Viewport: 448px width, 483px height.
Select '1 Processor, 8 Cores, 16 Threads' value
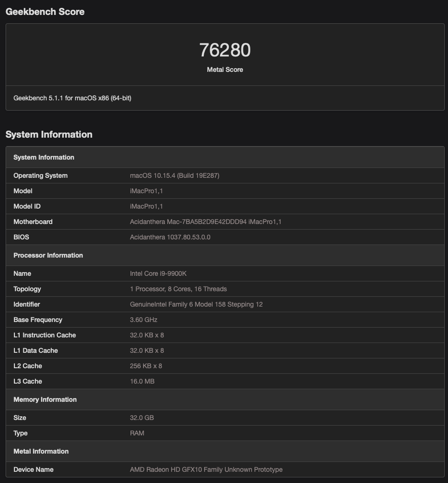point(179,289)
